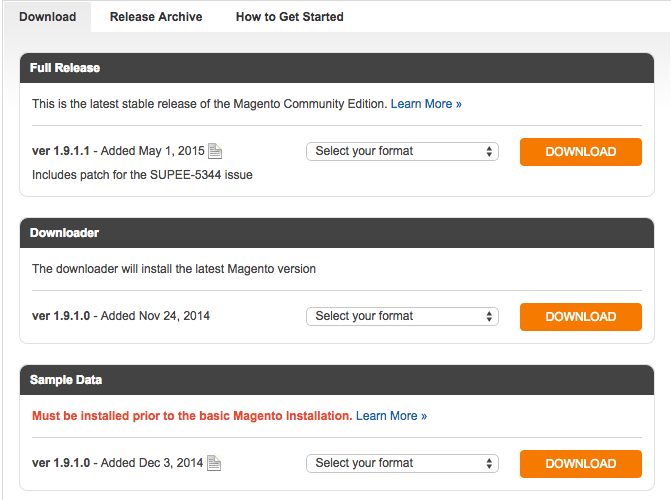Follow Learn More link in Sample Data

pos(391,416)
